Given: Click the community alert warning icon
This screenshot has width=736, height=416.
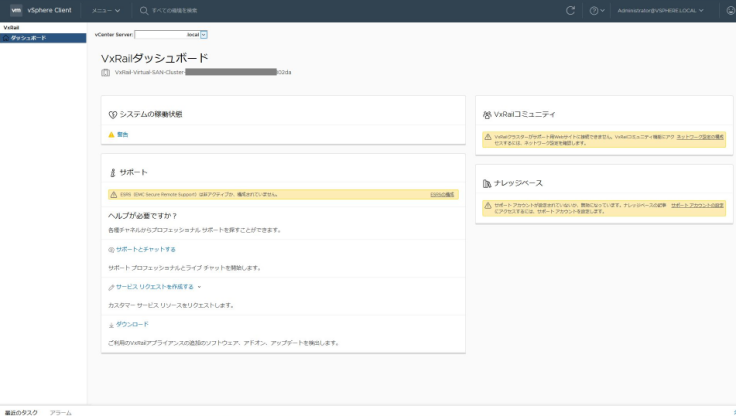Looking at the screenshot, I should coord(488,137).
